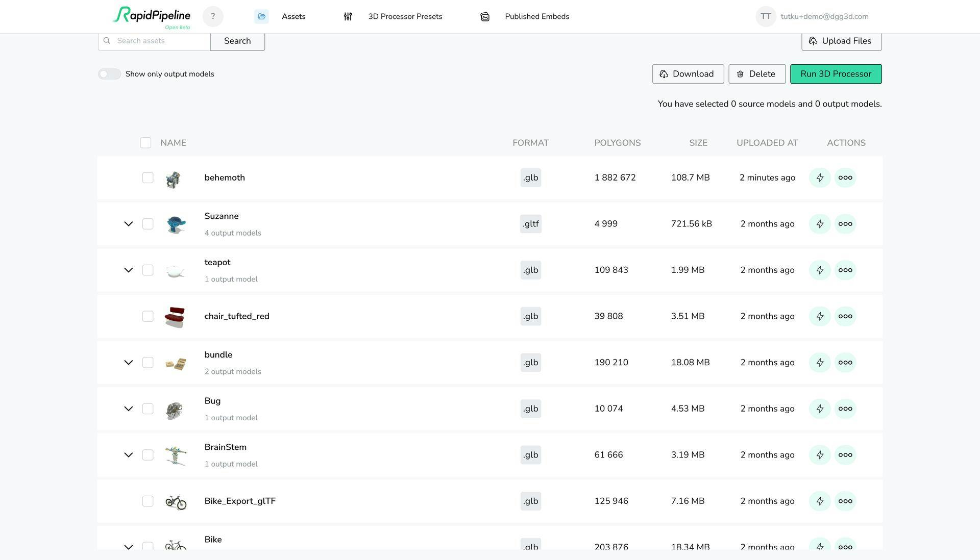Click the lightning process icon for behemoth
980x560 pixels.
(820, 177)
